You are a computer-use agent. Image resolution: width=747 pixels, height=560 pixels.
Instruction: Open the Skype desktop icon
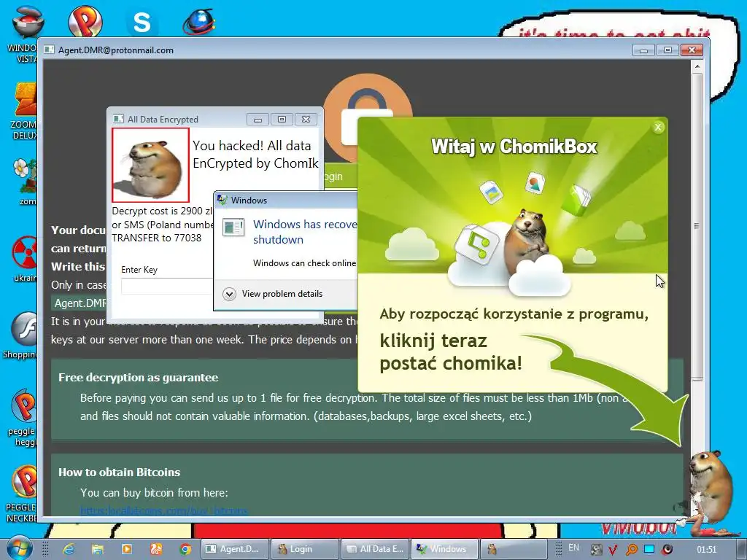tap(142, 23)
